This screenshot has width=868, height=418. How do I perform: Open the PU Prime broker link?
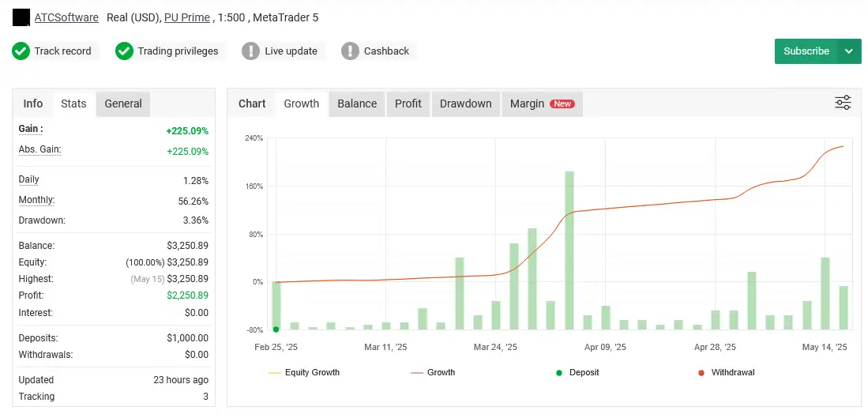pyautogui.click(x=187, y=17)
